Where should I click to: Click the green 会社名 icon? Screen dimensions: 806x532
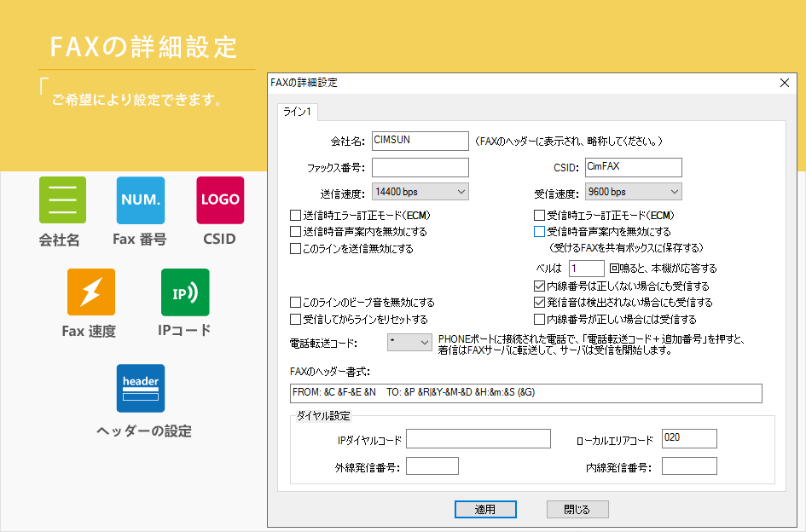point(62,200)
